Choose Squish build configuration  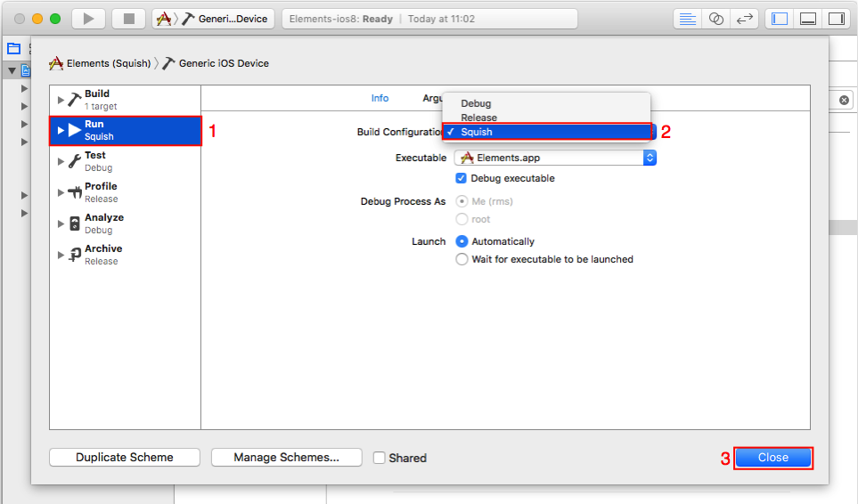(x=546, y=132)
